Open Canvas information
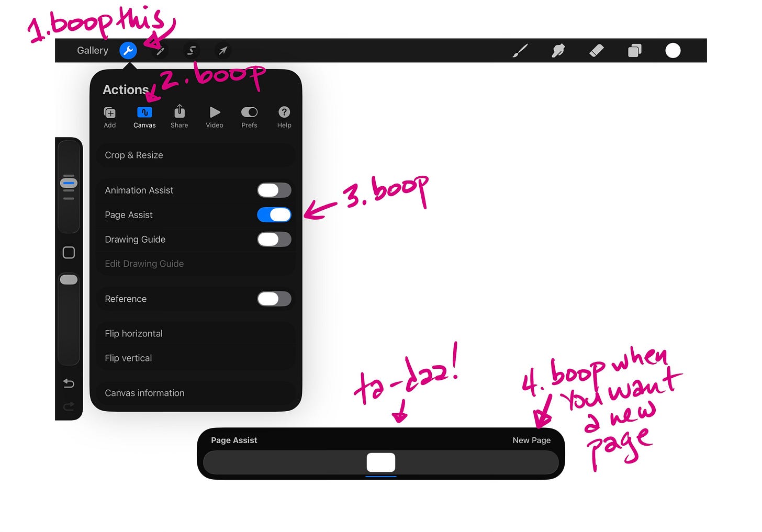The image size is (762, 532). click(x=196, y=393)
